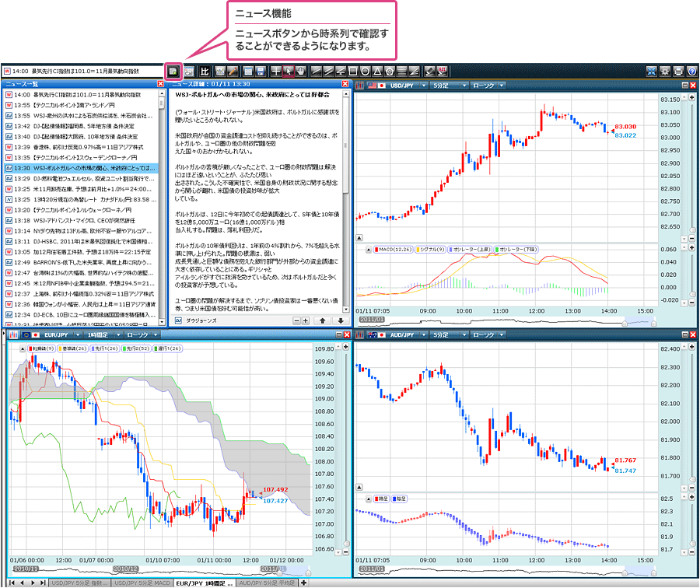Select the arrow pointer tool

289,71
